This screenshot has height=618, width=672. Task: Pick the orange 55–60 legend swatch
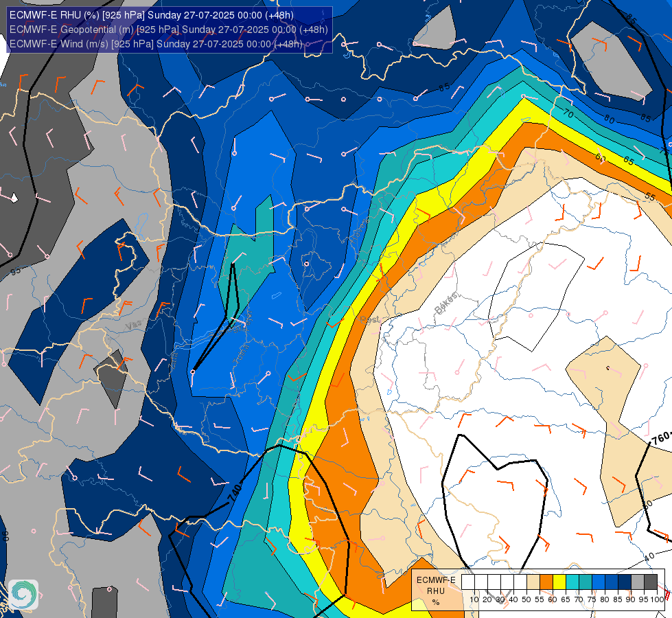pos(546,582)
